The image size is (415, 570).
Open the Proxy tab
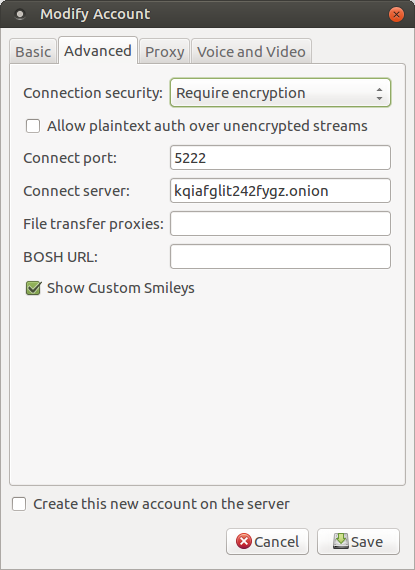(x=165, y=52)
